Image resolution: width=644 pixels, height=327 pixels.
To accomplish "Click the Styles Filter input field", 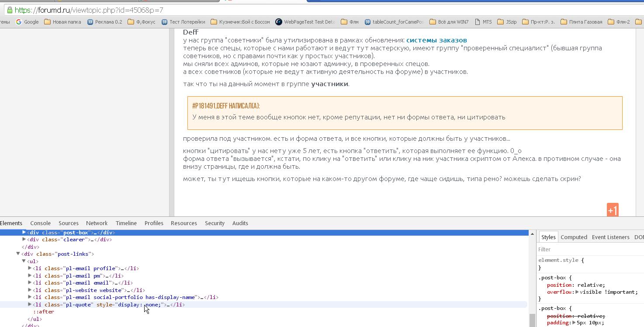I will pyautogui.click(x=585, y=249).
